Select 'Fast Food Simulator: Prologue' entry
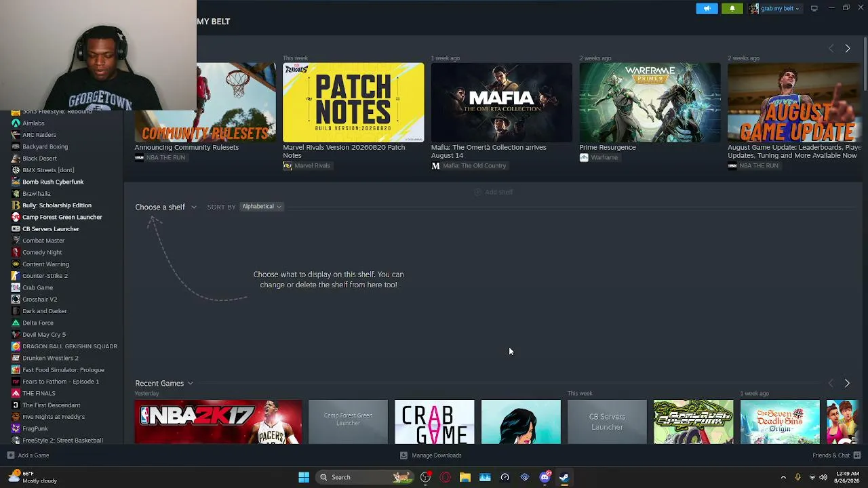Viewport: 868px width, 488px height. [63, 370]
